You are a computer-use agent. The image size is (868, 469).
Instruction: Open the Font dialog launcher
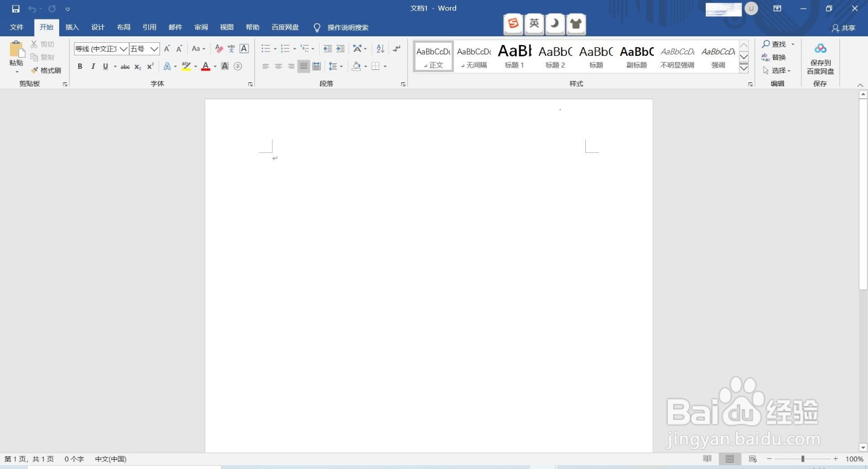coord(250,84)
